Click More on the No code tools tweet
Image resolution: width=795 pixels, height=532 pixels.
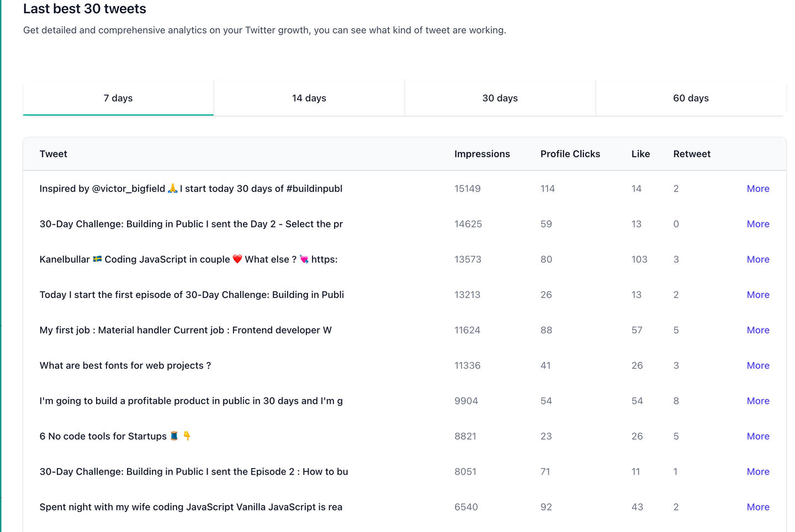coord(758,436)
